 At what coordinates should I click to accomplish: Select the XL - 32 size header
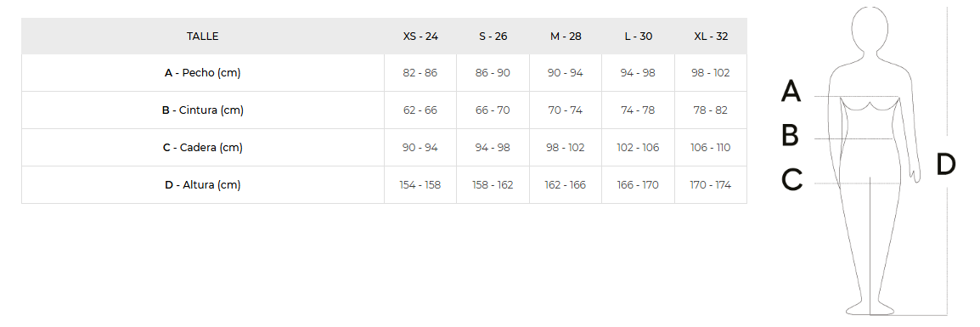pyautogui.click(x=711, y=37)
